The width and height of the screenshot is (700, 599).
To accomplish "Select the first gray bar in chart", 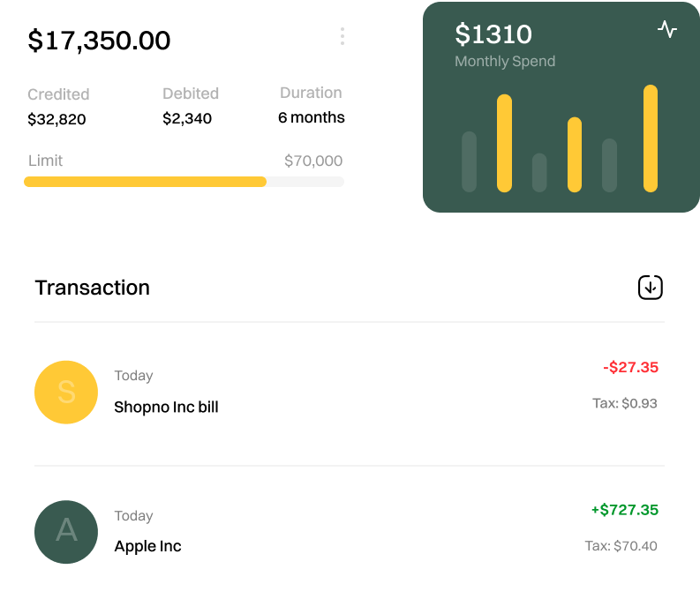I will pyautogui.click(x=469, y=161).
